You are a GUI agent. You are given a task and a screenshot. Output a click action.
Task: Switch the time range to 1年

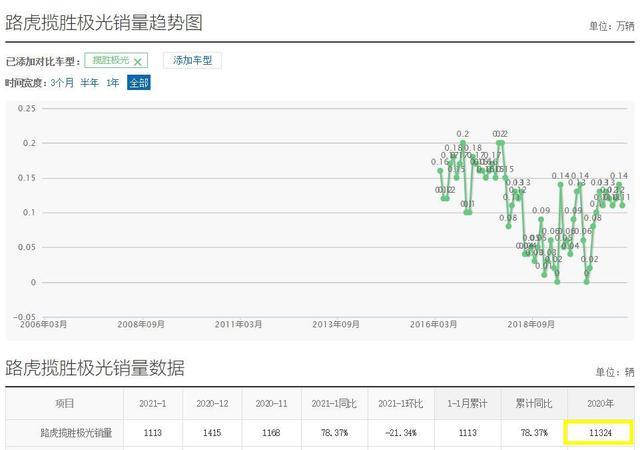112,83
